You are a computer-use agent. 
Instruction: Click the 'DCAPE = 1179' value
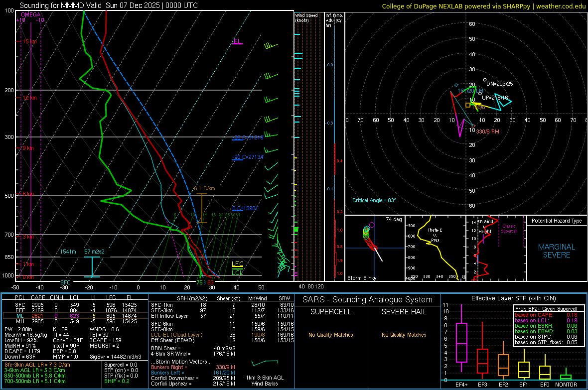coord(22,351)
